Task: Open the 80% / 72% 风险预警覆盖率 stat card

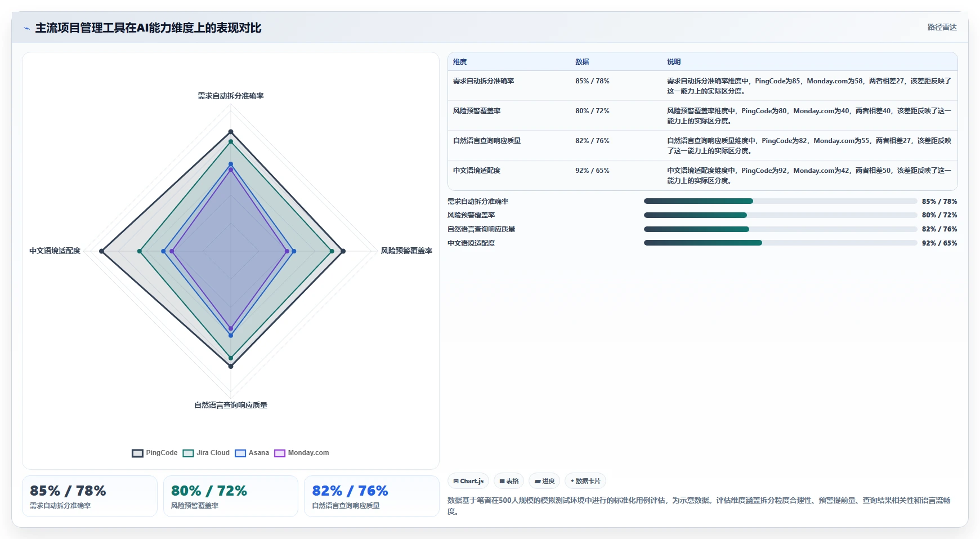Action: pyautogui.click(x=231, y=496)
